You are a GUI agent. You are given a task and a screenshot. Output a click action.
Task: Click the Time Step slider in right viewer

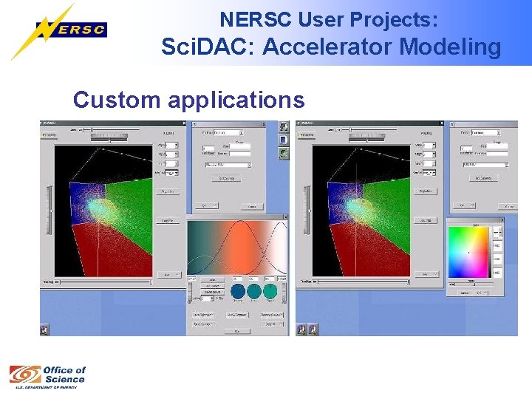pyautogui.click(x=364, y=282)
